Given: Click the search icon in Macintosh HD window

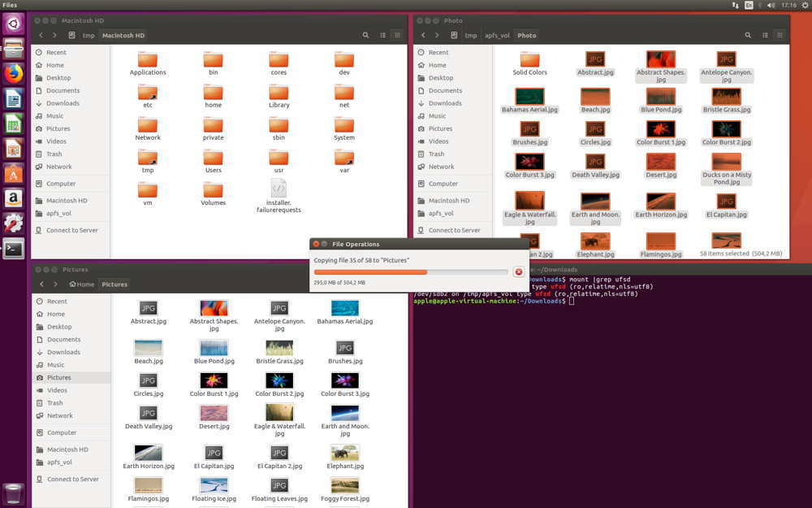Looking at the screenshot, I should (365, 35).
